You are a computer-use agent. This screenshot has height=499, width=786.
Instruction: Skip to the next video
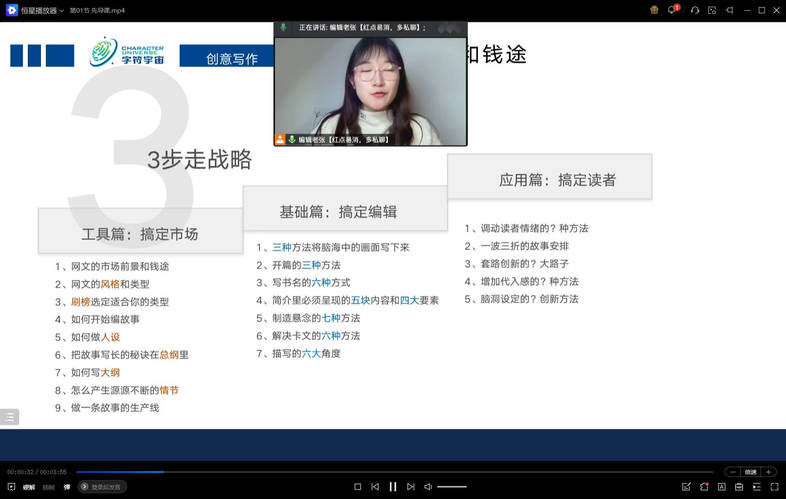click(x=410, y=487)
